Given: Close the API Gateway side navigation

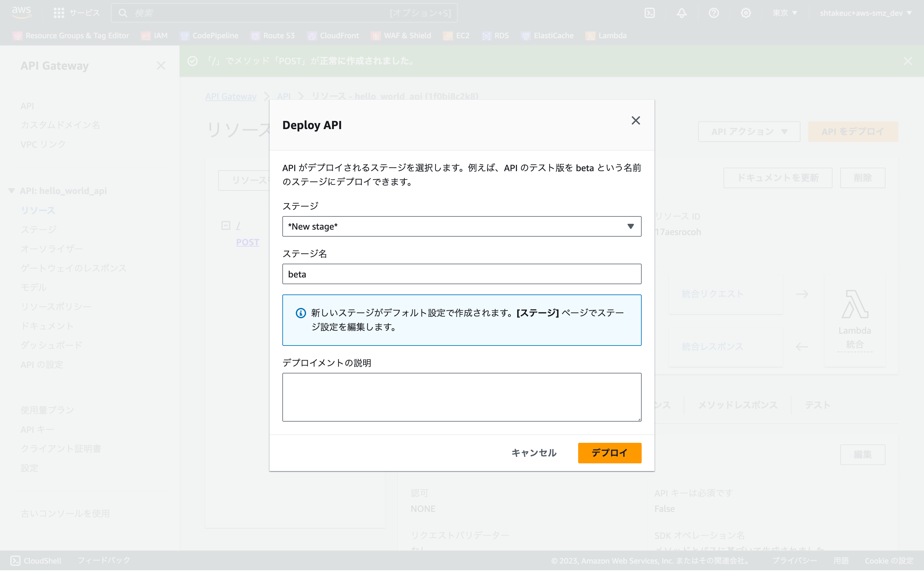Looking at the screenshot, I should [161, 66].
